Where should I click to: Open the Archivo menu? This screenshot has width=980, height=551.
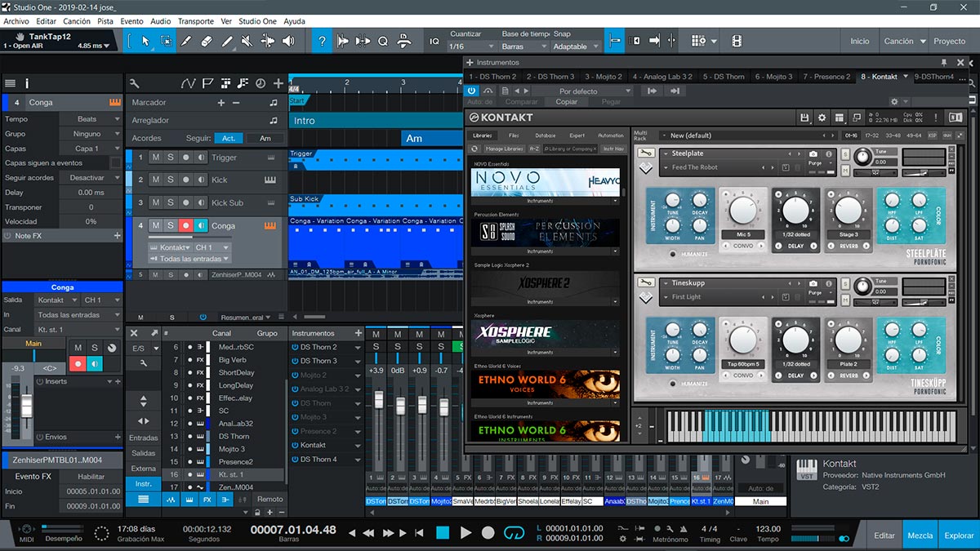pos(16,20)
